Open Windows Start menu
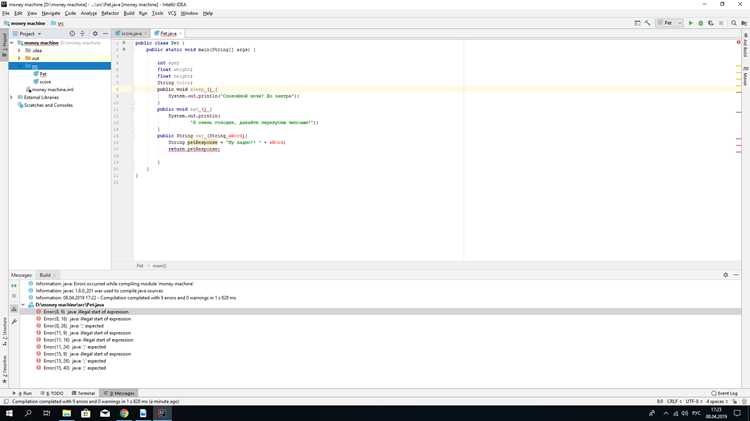This screenshot has width=750, height=421. point(9,413)
